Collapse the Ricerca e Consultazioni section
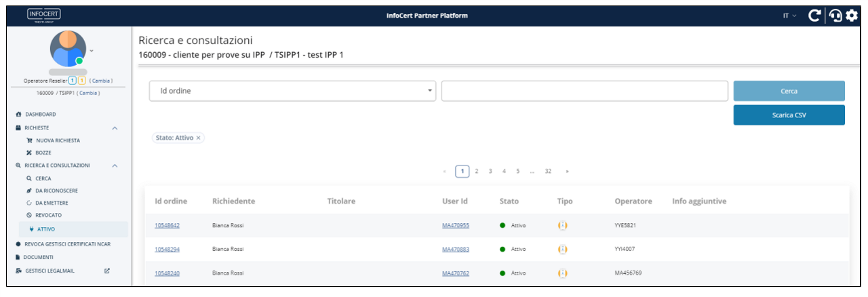Viewport: 868px width, 297px height. (x=115, y=165)
